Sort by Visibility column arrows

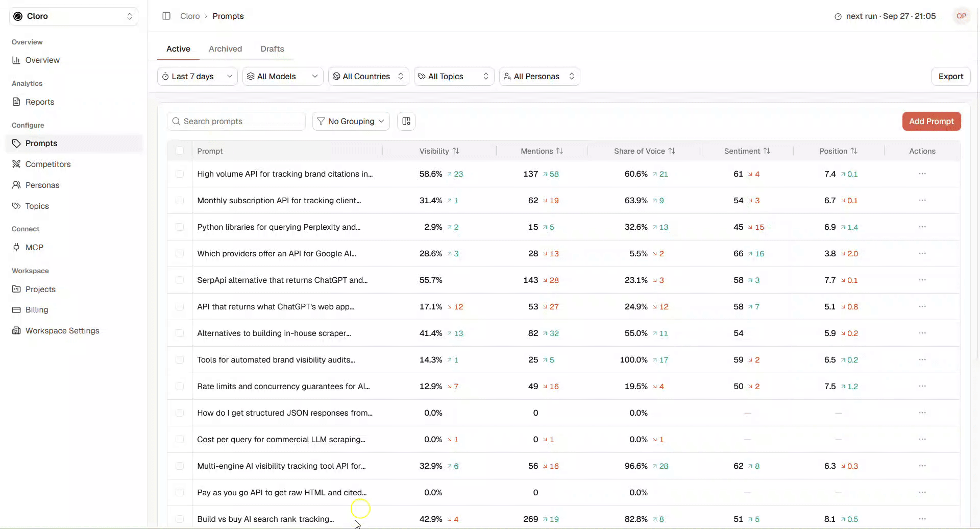(456, 151)
